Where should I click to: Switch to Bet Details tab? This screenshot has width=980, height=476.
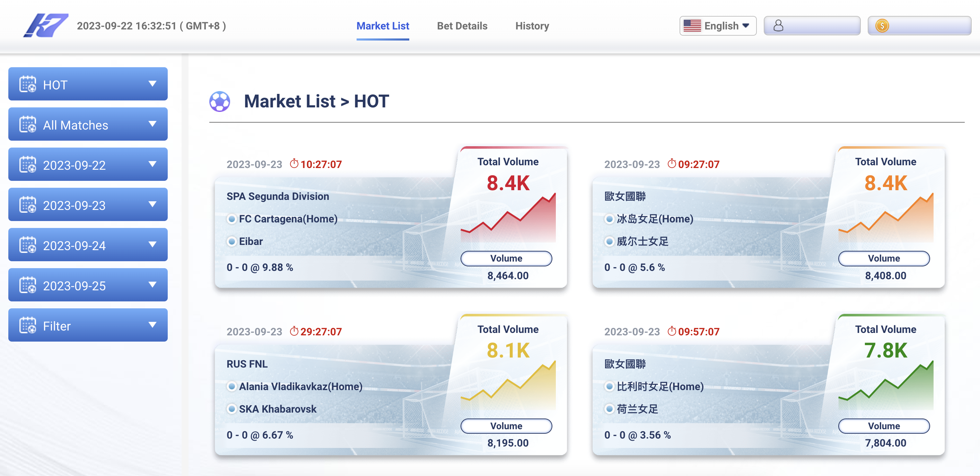coord(462,26)
